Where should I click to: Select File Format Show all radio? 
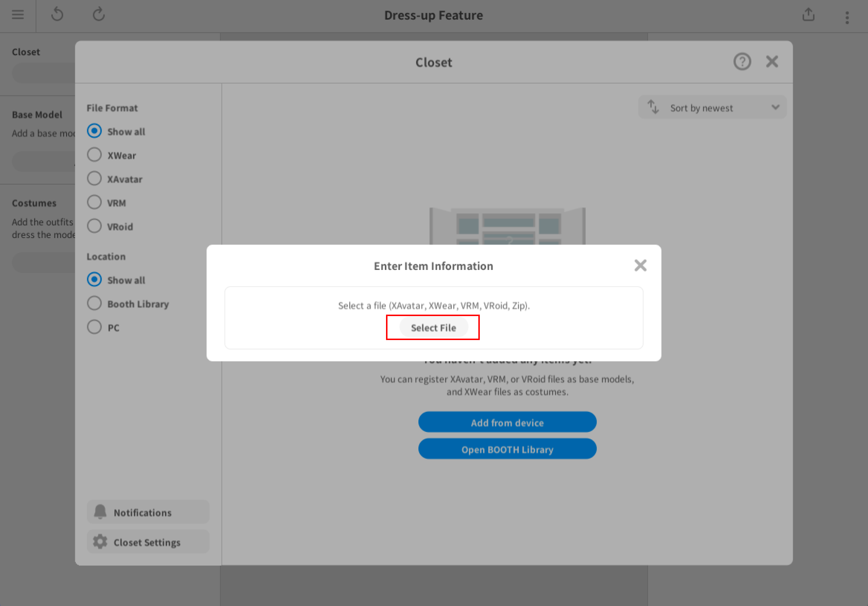95,131
